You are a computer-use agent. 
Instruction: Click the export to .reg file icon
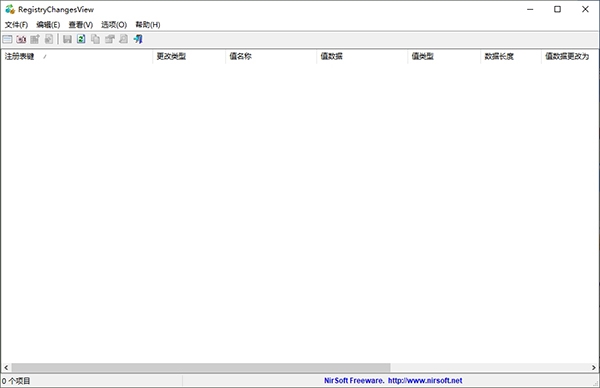coord(35,39)
